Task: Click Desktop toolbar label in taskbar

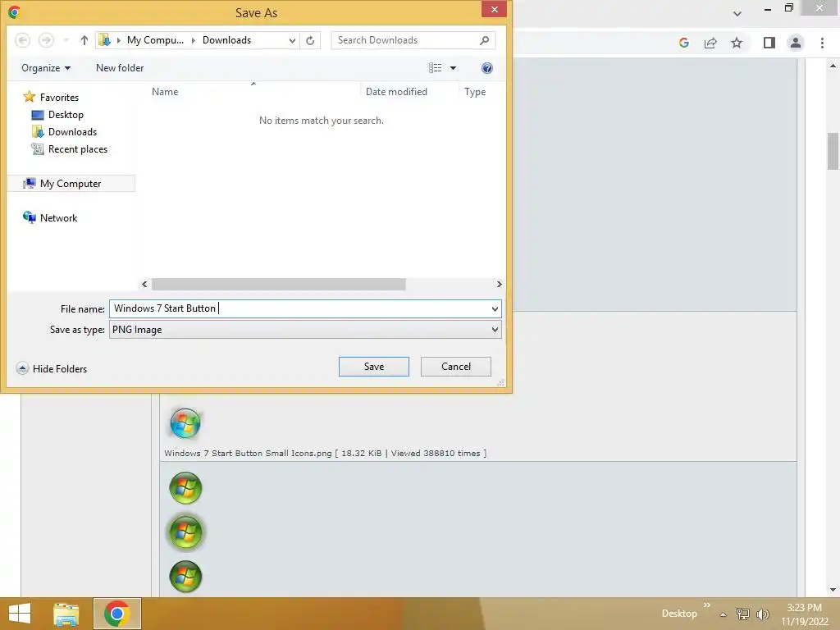Action: click(x=679, y=614)
